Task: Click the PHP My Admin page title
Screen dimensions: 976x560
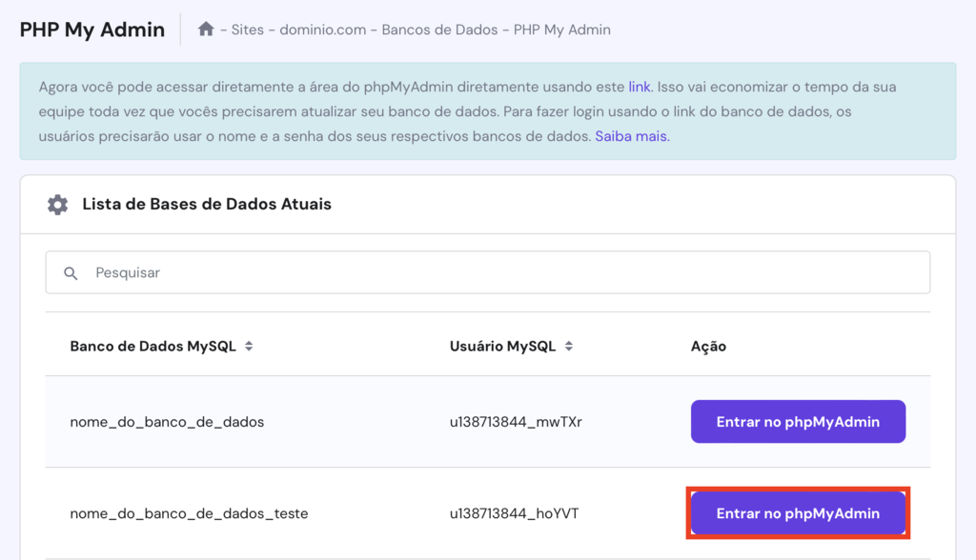Action: [x=91, y=30]
